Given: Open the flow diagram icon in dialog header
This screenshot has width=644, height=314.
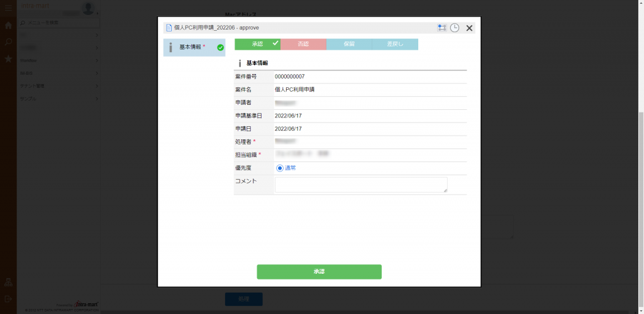Looking at the screenshot, I should point(442,28).
